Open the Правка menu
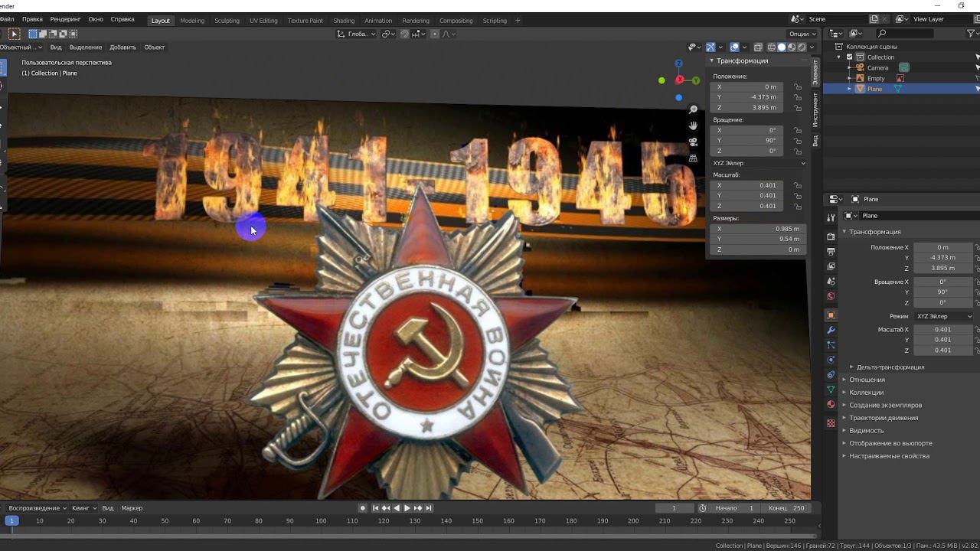Screen dimensions: 980x551 click(32, 19)
